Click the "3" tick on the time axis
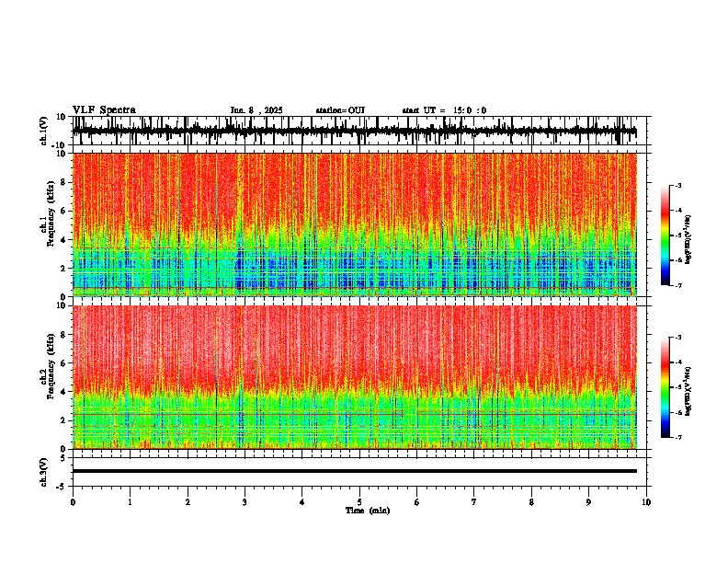The image size is (728, 563). click(x=245, y=502)
